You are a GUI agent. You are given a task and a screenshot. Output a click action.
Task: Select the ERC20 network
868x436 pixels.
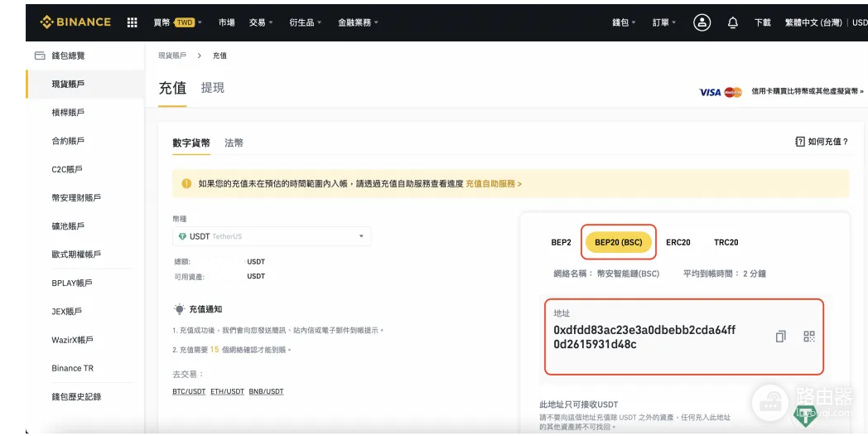(x=678, y=242)
